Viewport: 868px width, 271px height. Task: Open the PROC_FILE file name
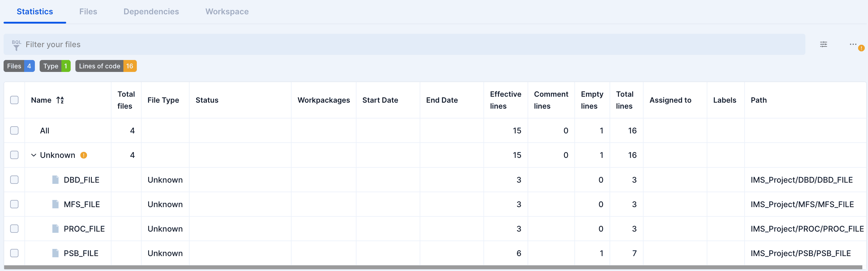tap(84, 229)
